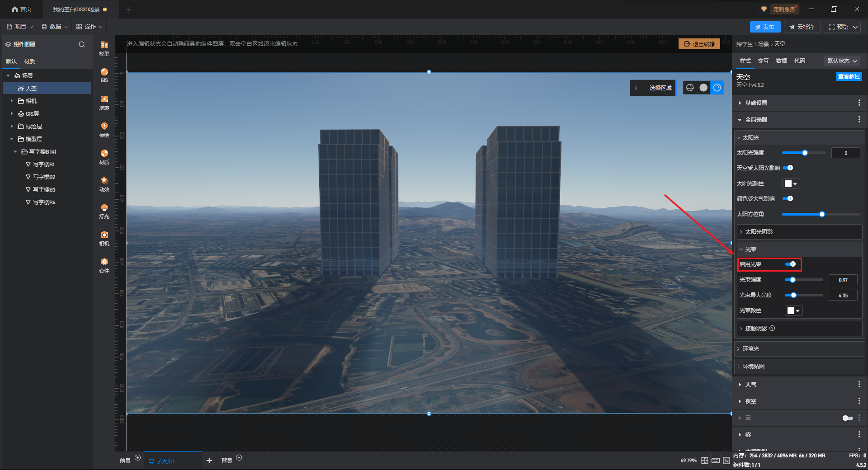
Task: Open the 动效 component library
Action: tap(104, 184)
